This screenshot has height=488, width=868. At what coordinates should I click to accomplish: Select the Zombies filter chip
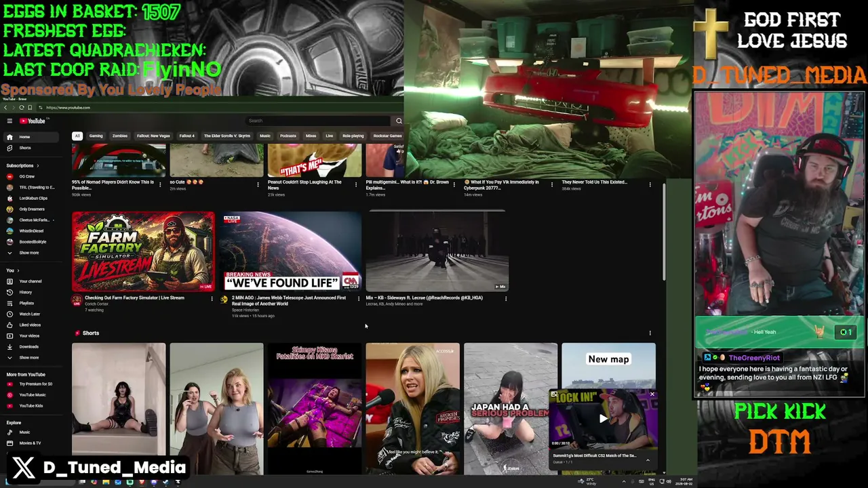point(120,136)
